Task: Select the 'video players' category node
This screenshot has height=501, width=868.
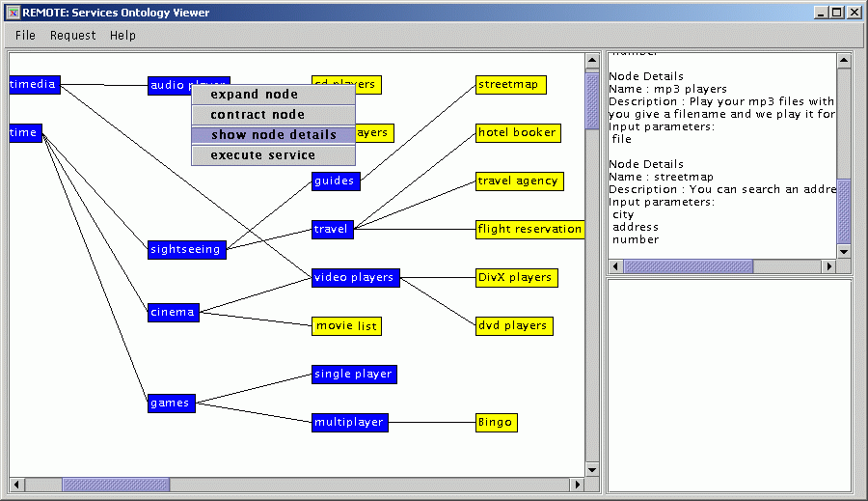Action: (355, 278)
